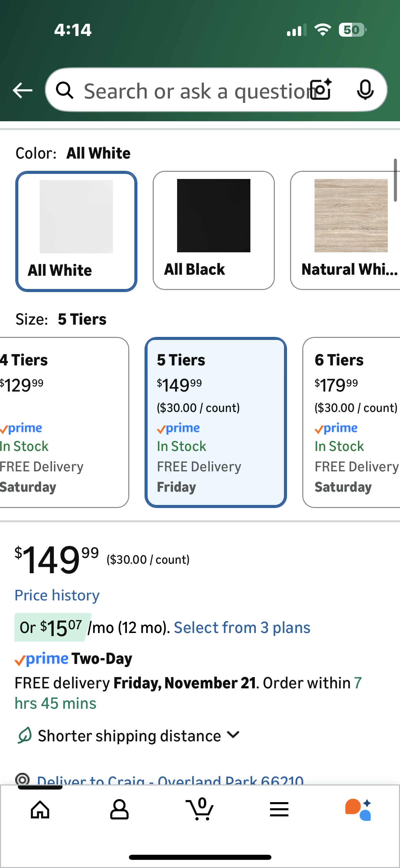Open Deliver to Craig address link
The height and width of the screenshot is (868, 400).
170,780
